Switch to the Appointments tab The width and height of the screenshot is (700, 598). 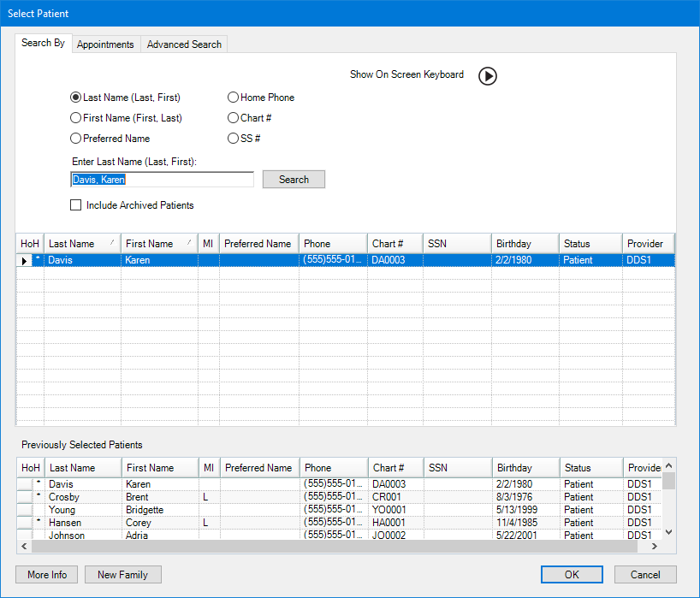105,44
